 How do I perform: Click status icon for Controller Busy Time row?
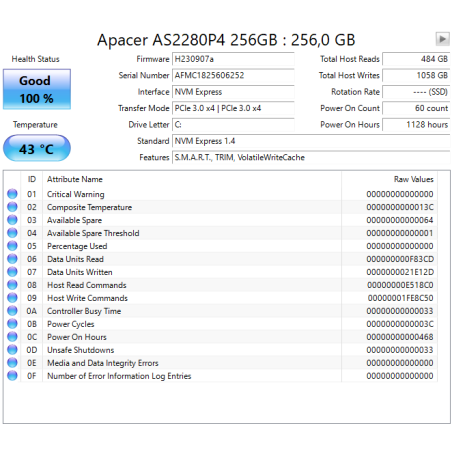pyautogui.click(x=12, y=311)
